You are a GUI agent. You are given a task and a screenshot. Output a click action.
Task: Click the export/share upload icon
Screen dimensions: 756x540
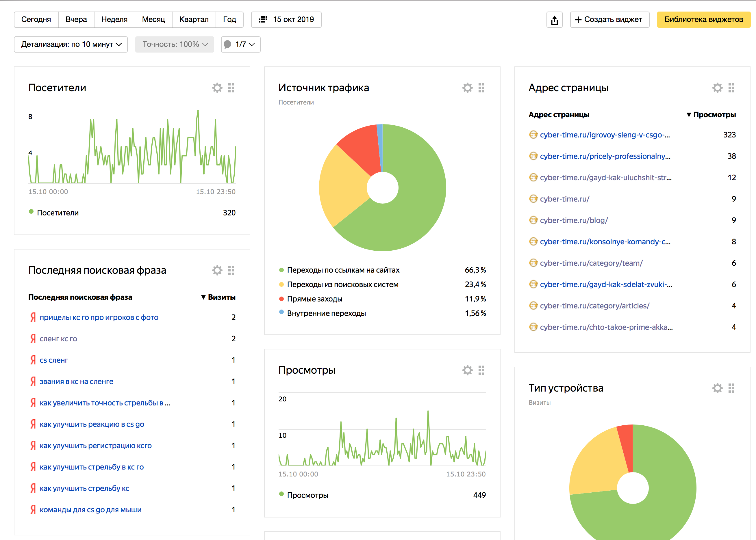(x=554, y=20)
